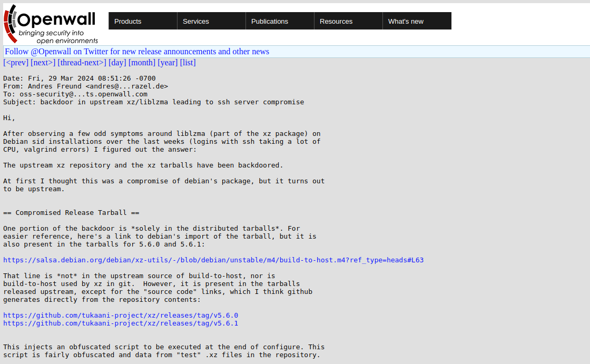This screenshot has width=590, height=364.
Task: Click 'The upstream xz repository' sentence
Action: point(143,165)
